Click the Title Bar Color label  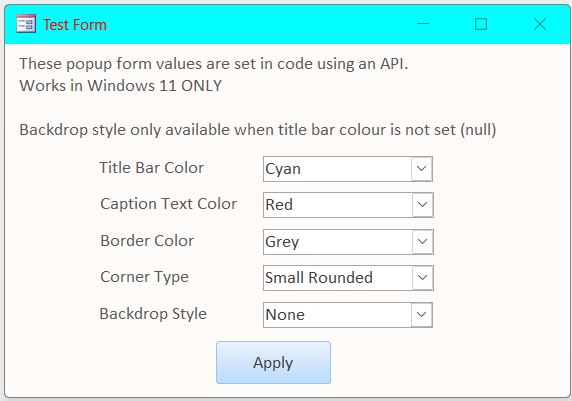tap(151, 168)
